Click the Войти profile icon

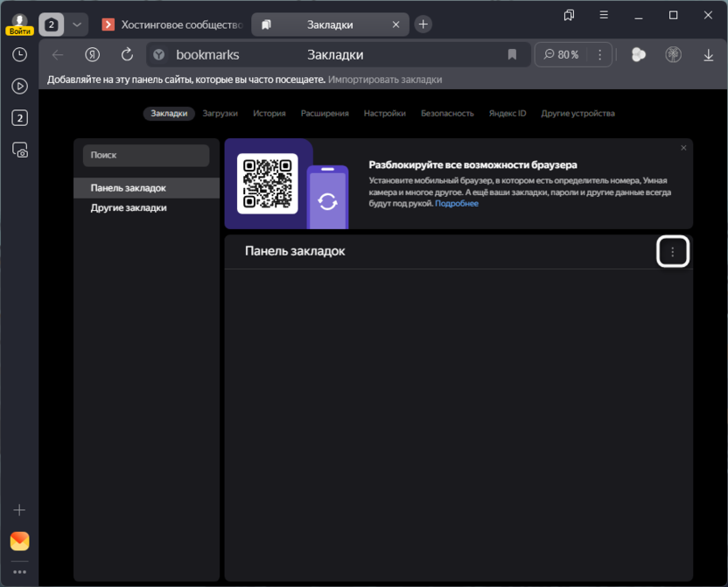click(x=19, y=24)
